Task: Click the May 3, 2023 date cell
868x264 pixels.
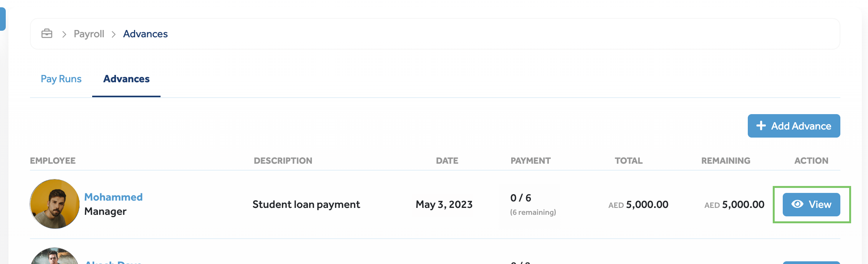Action: (444, 204)
